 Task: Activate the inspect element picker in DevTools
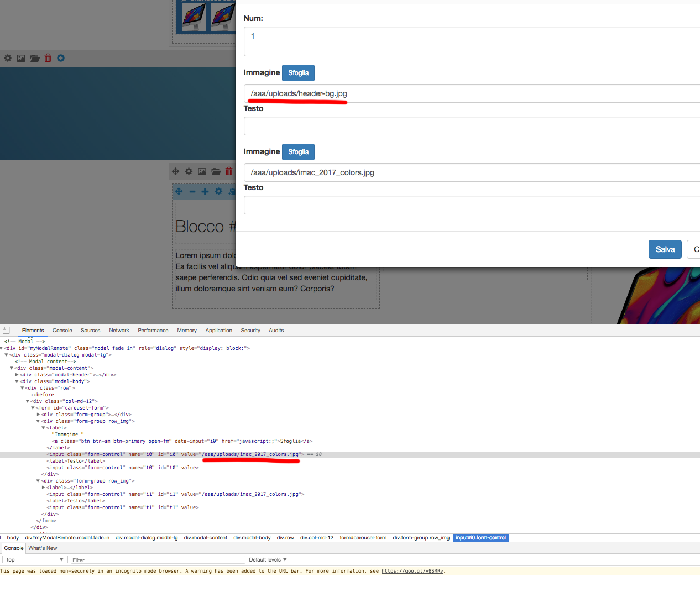point(6,330)
